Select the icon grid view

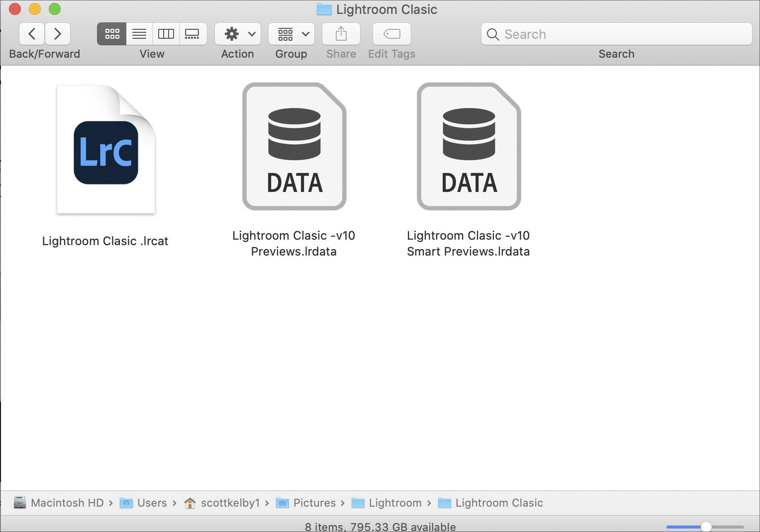point(111,34)
